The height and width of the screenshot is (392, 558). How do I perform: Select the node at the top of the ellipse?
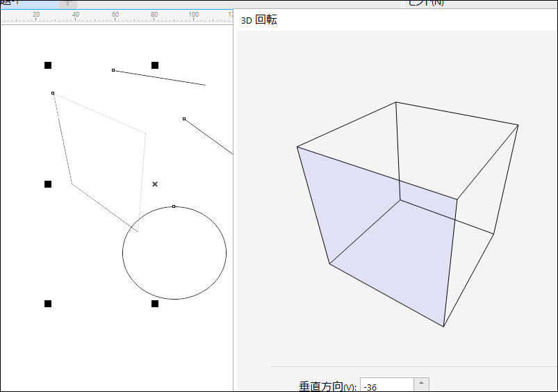point(174,206)
